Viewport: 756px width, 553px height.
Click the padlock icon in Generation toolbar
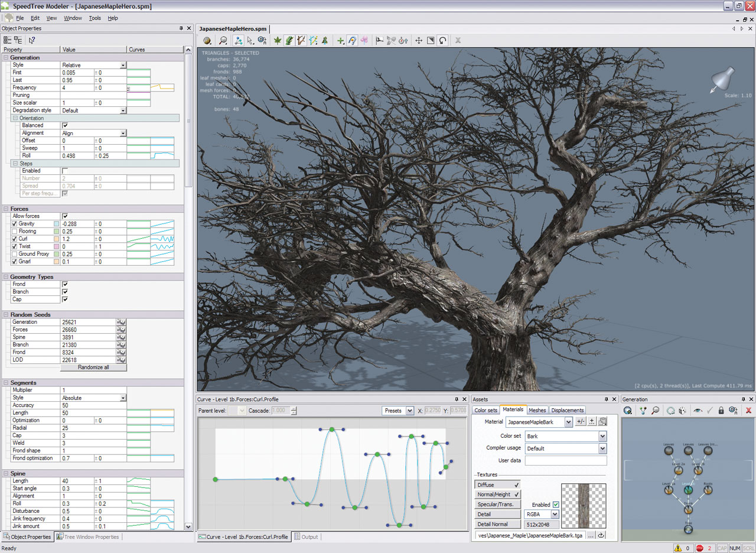pos(721,411)
